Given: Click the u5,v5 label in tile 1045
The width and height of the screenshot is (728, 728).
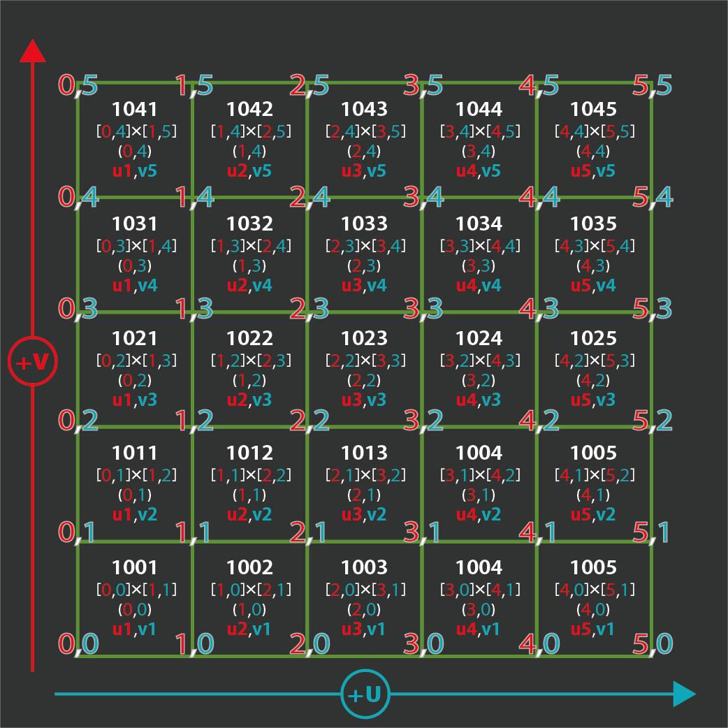Looking at the screenshot, I should (593, 171).
